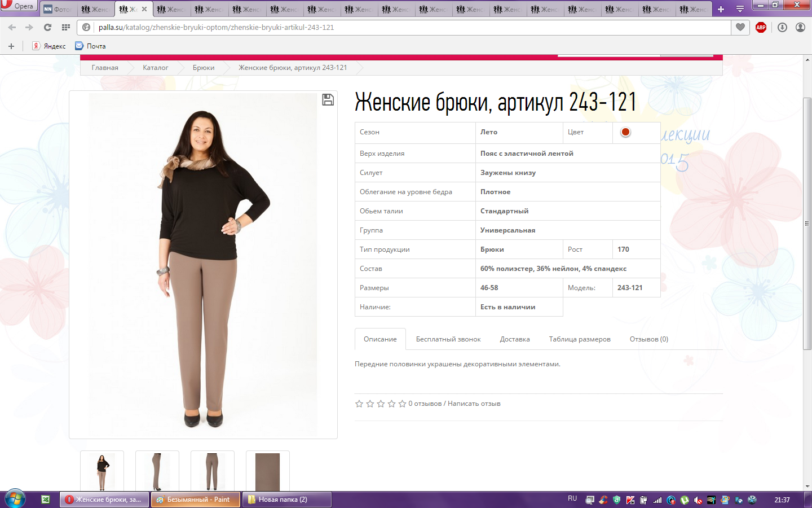Open a new tab with the plus icon

tap(721, 9)
